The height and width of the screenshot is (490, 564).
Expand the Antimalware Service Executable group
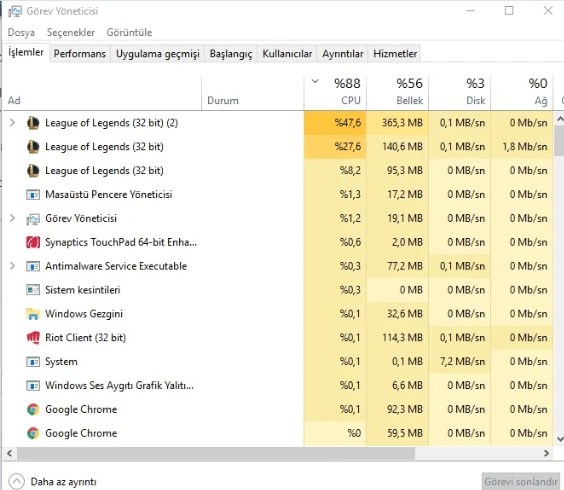point(12,266)
